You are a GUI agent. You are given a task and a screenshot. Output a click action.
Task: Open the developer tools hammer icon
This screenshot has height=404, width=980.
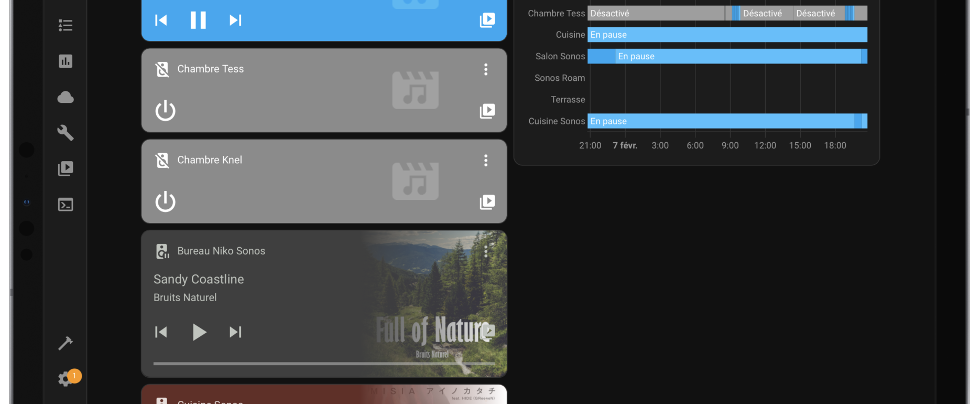(x=66, y=343)
